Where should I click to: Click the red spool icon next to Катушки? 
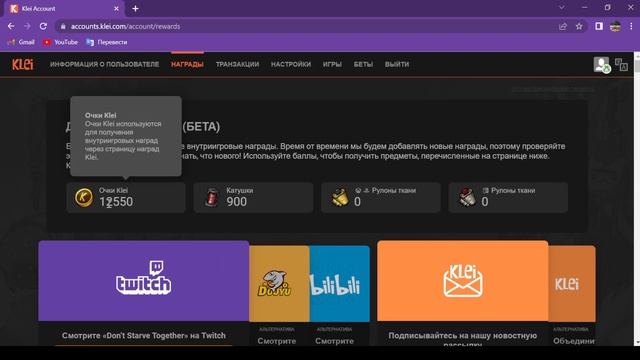click(212, 198)
